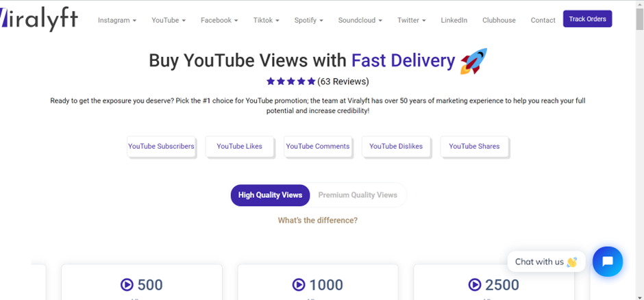Open the 'Chat with us' bubble
644x300 pixels.
pyautogui.click(x=546, y=262)
